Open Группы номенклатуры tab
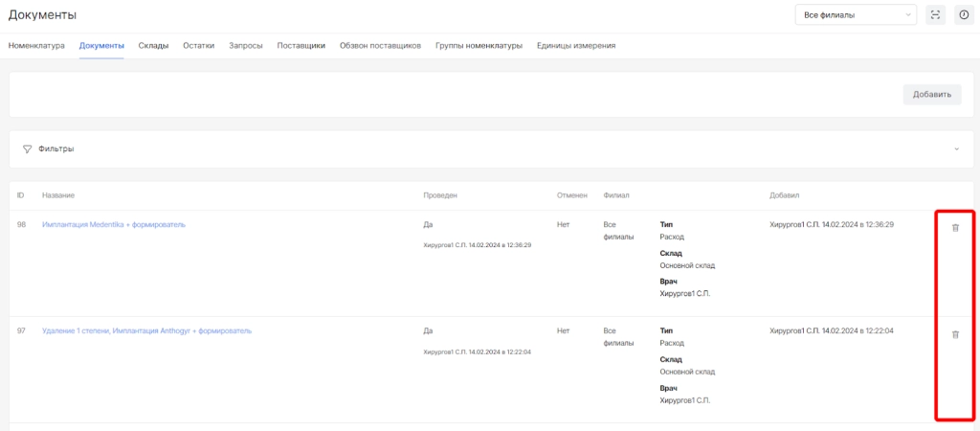The height and width of the screenshot is (431, 980). coord(479,45)
